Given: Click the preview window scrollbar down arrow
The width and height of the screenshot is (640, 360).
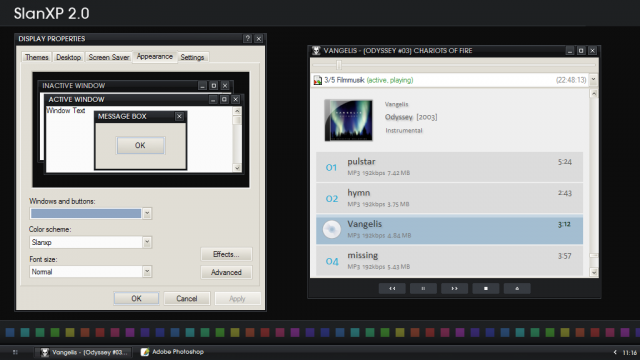Looking at the screenshot, I should 237,168.
